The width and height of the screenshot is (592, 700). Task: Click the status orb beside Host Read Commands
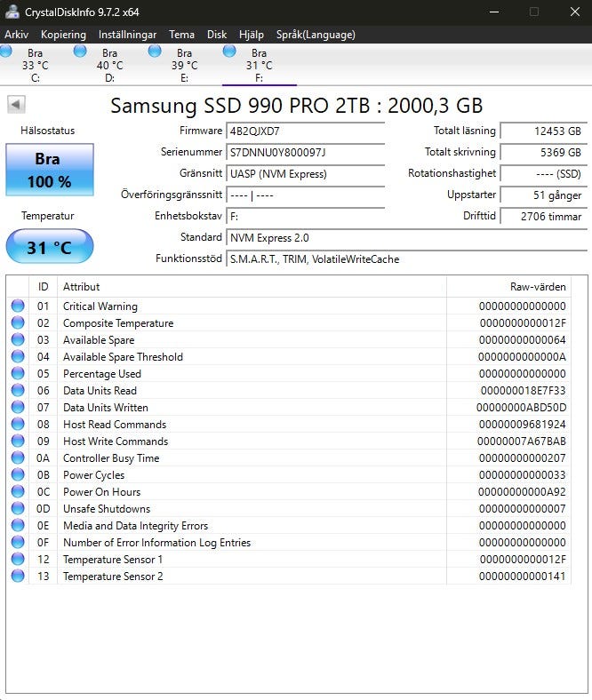(x=18, y=424)
